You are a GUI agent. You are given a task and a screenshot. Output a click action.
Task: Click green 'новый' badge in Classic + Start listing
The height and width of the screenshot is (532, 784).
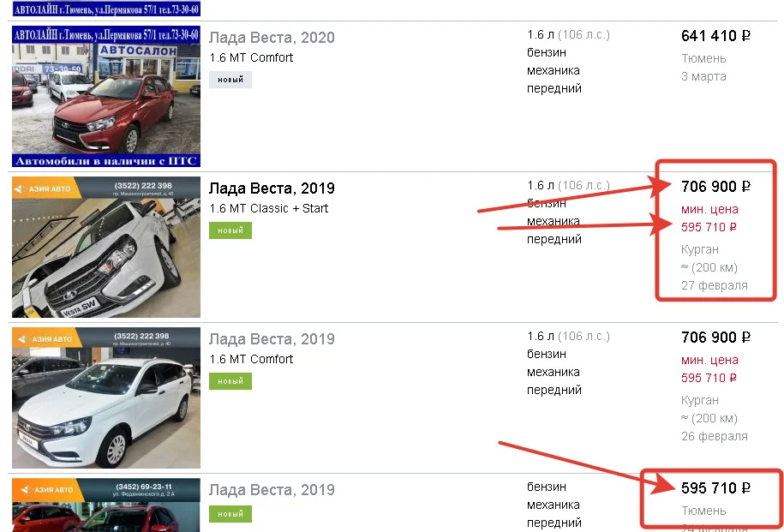click(230, 230)
